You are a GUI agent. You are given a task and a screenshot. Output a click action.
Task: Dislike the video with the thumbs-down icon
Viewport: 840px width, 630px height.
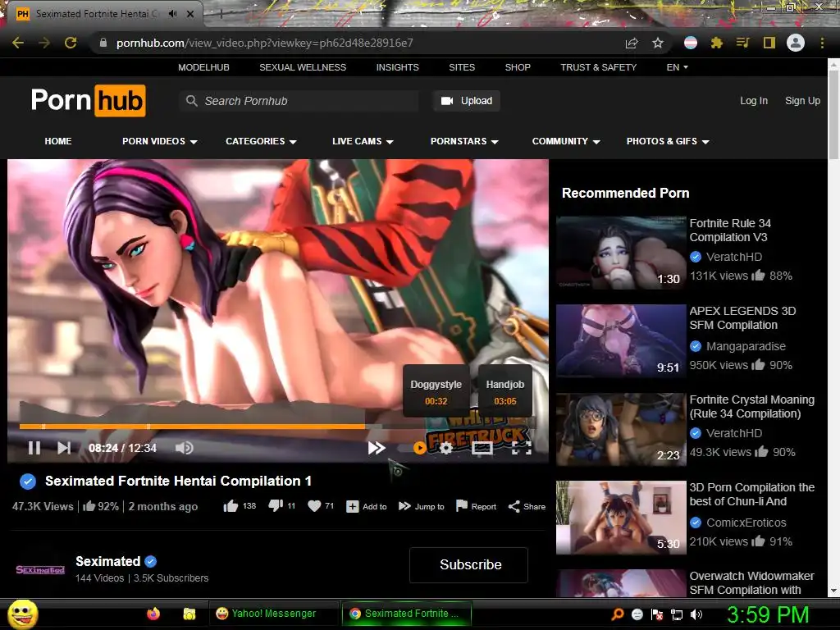pos(276,505)
